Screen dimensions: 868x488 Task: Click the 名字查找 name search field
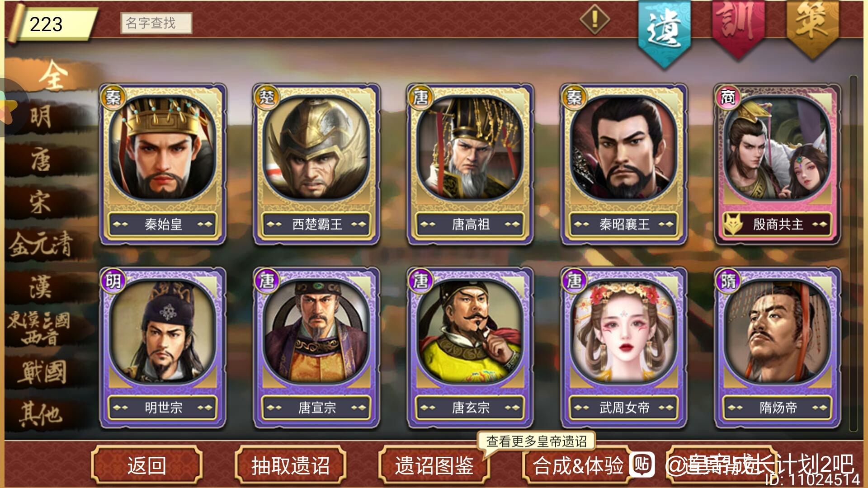coord(156,23)
